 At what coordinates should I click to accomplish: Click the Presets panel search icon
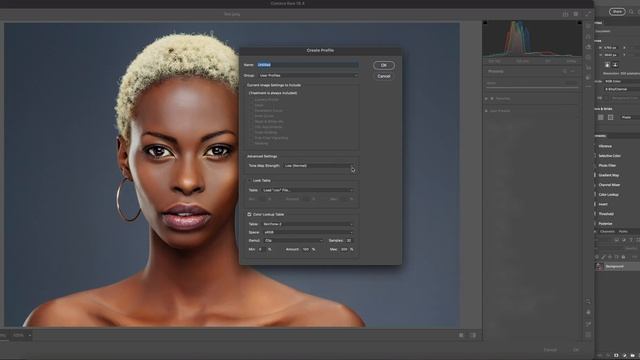click(564, 71)
